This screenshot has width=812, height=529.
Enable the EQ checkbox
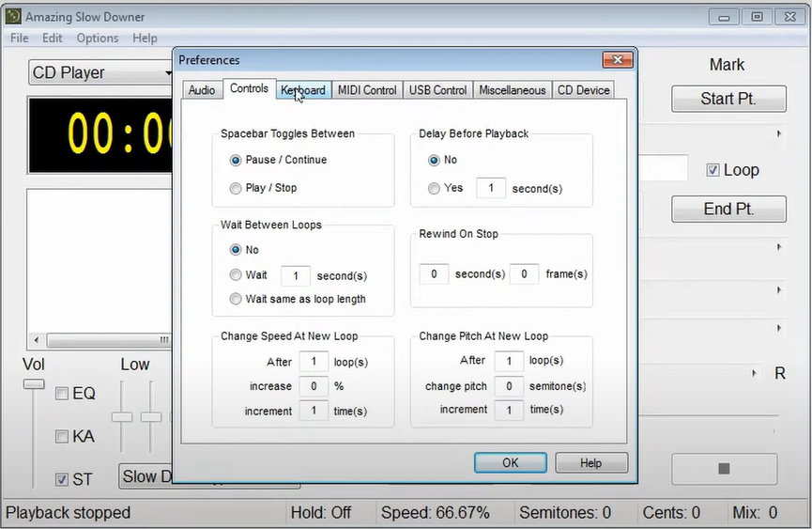pos(62,394)
